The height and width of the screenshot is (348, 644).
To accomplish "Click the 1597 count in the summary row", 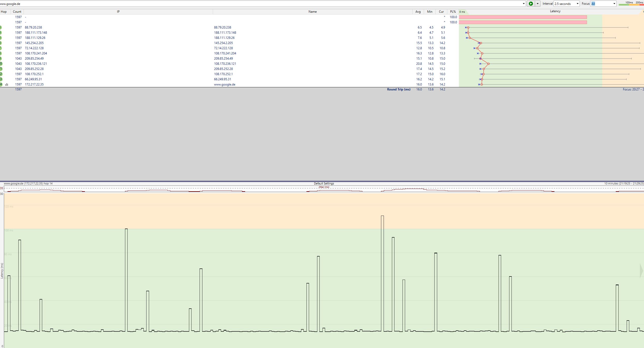I will point(18,89).
